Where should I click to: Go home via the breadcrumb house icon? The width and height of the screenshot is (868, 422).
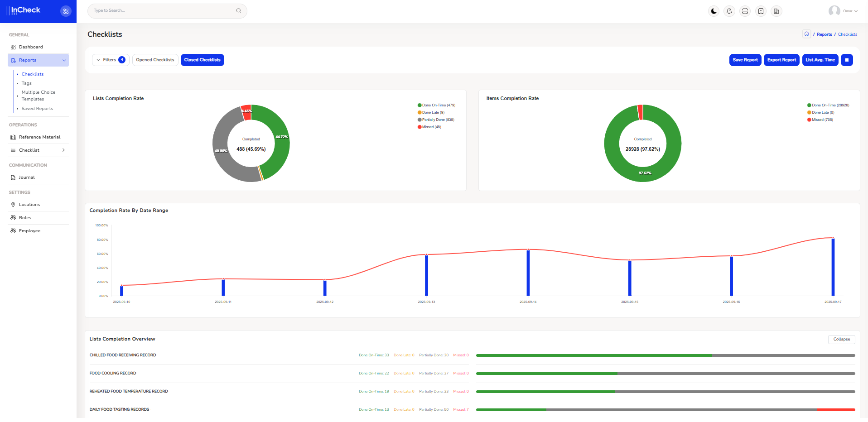click(x=806, y=34)
